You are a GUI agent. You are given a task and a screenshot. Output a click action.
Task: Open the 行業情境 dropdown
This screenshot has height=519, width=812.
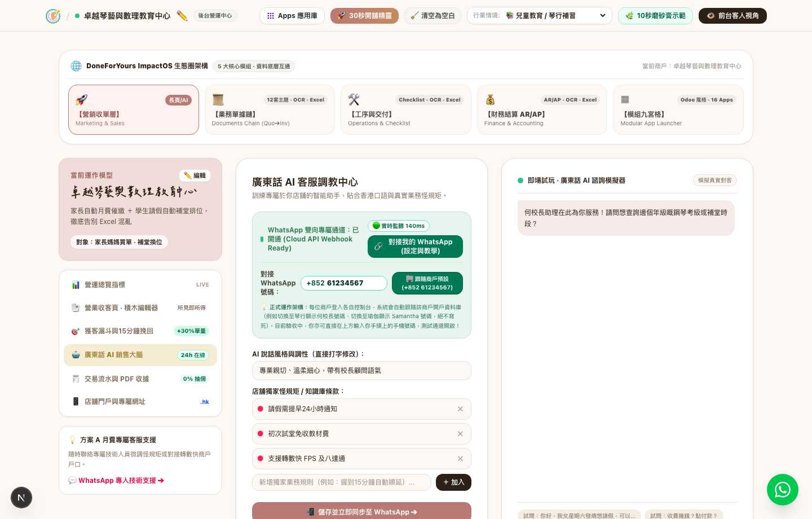coord(540,16)
